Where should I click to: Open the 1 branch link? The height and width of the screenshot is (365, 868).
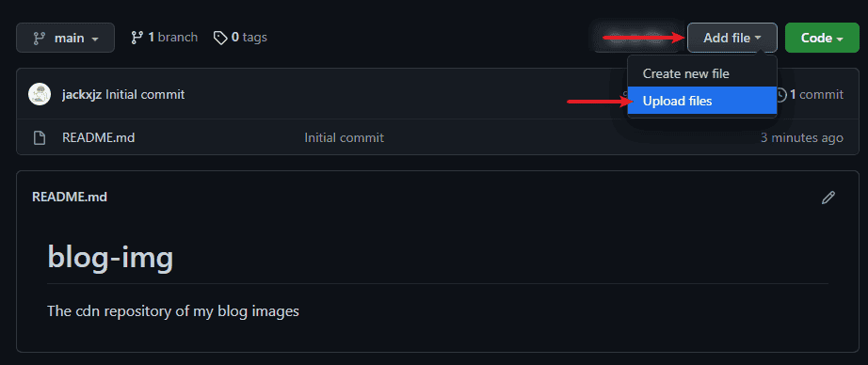[165, 38]
